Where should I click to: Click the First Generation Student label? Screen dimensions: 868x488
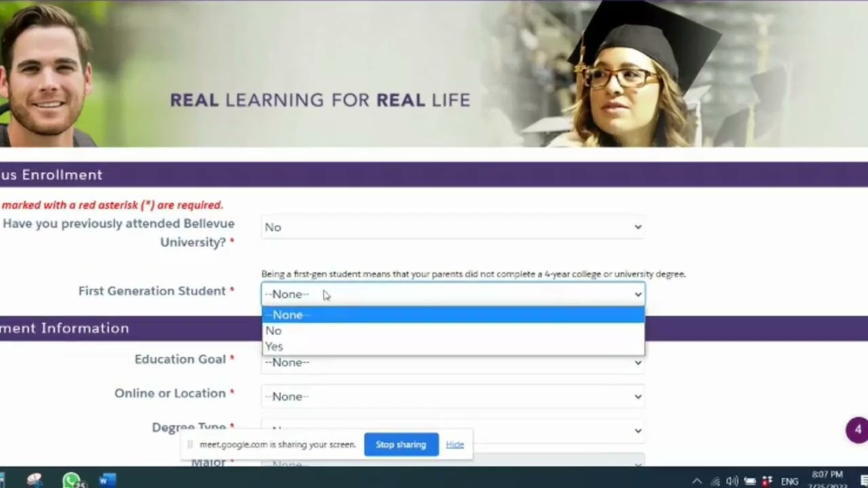(x=152, y=291)
